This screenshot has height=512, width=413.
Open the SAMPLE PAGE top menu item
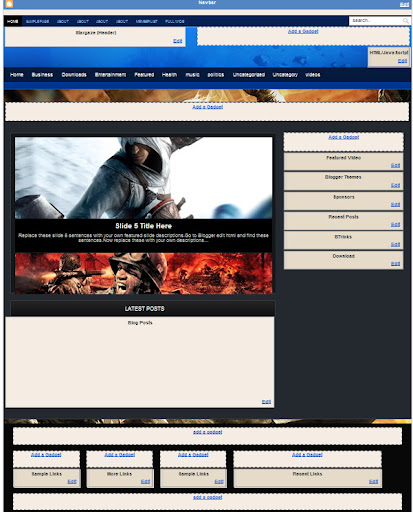pos(37,21)
